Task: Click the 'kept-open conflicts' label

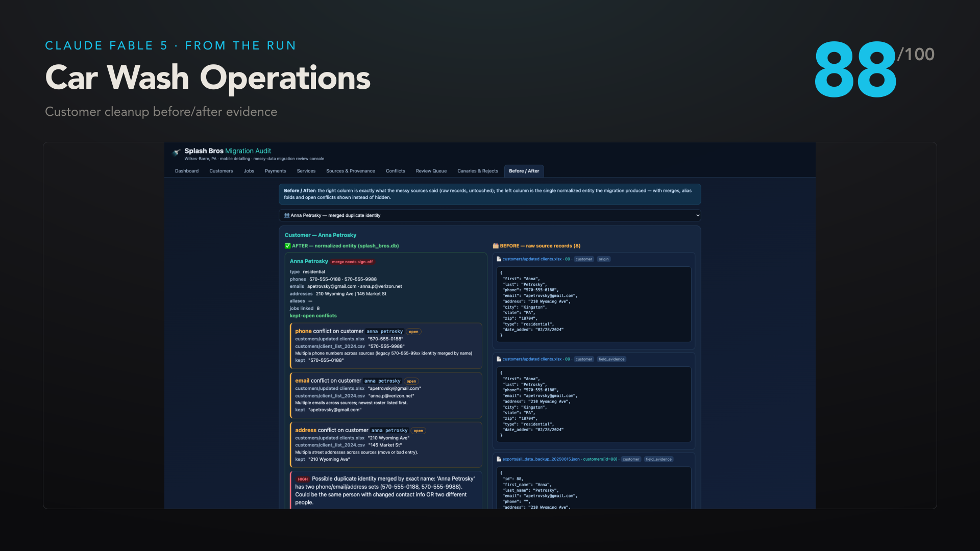Action: click(x=313, y=316)
